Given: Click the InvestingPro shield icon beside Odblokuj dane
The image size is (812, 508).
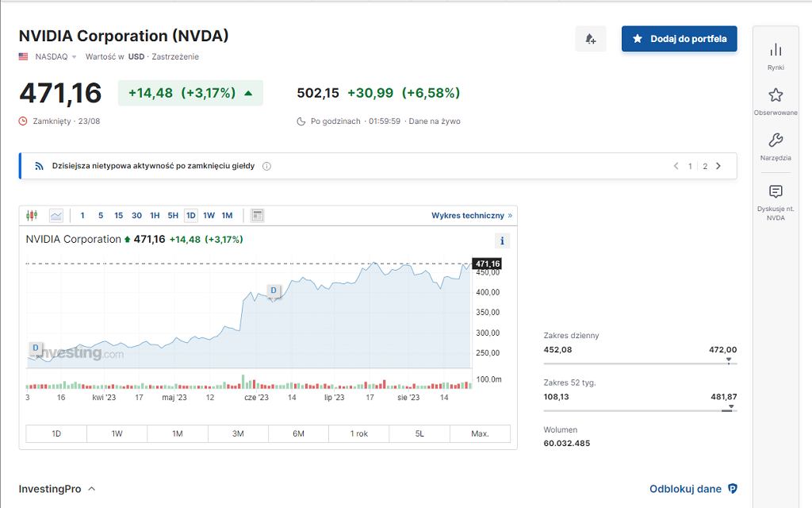Looking at the screenshot, I should click(732, 488).
